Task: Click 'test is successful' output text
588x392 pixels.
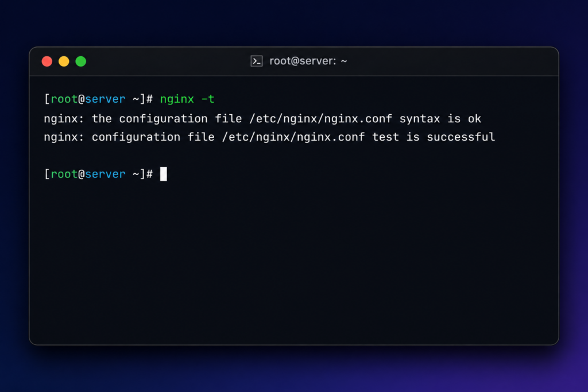Action: (434, 137)
